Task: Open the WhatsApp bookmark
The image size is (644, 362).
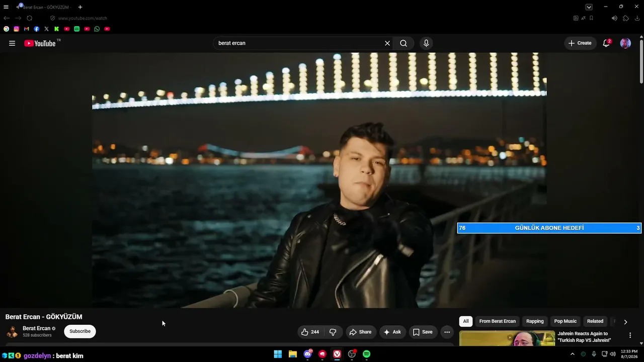Action: (97, 29)
